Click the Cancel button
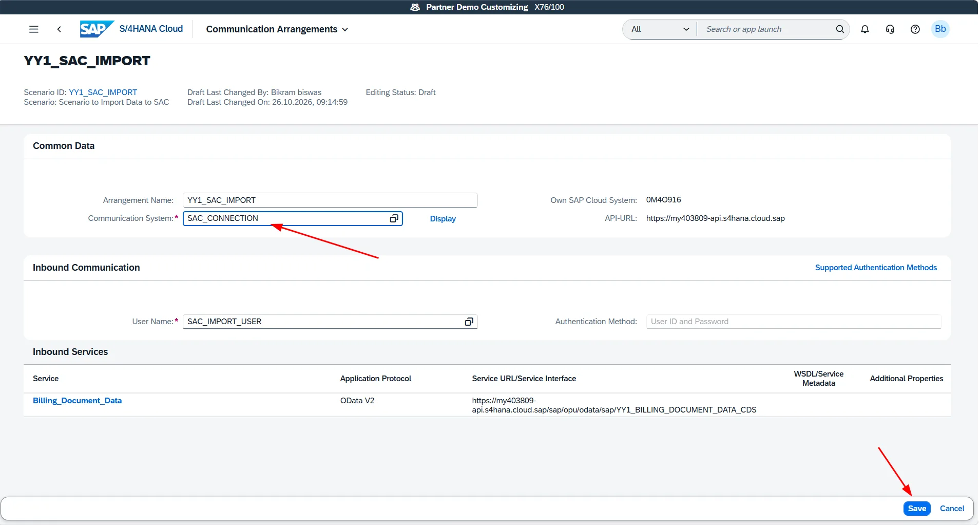The width and height of the screenshot is (980, 525). 952,509
